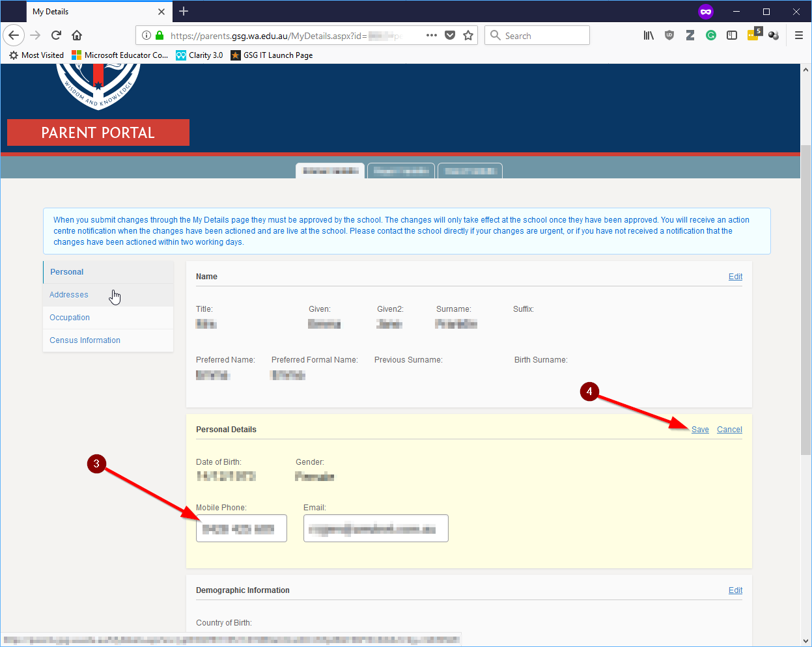
Task: Open the Firefox Library icon
Action: (648, 35)
